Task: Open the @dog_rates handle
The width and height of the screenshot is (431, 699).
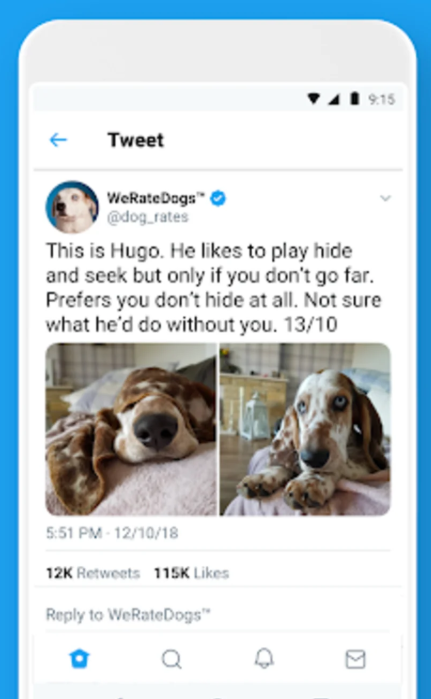Action: [x=148, y=217]
